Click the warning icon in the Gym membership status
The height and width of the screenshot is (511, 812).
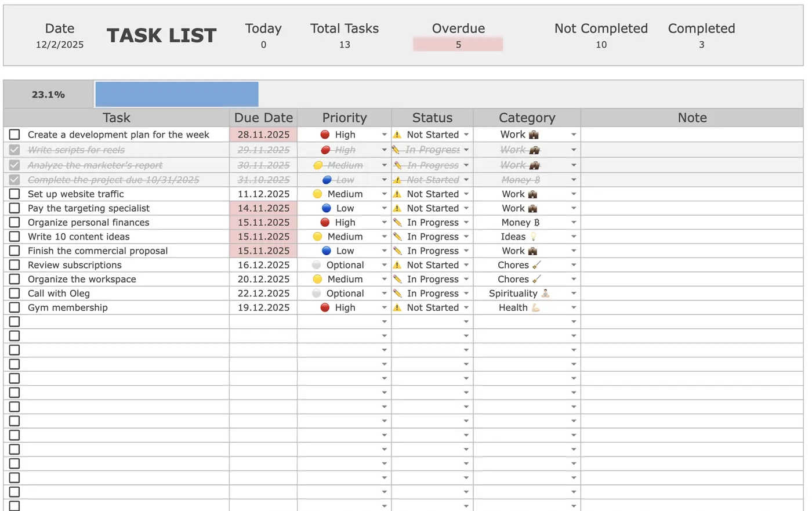click(397, 308)
